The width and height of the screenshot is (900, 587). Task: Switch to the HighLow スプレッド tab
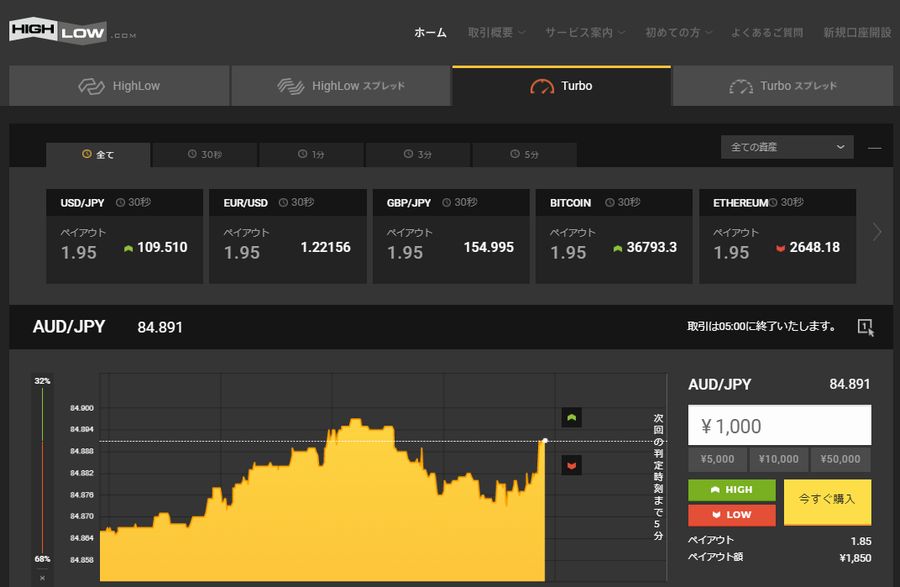pyautogui.click(x=341, y=86)
